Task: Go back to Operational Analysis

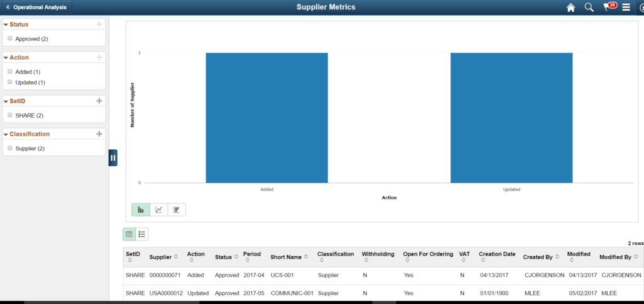Action: point(36,8)
